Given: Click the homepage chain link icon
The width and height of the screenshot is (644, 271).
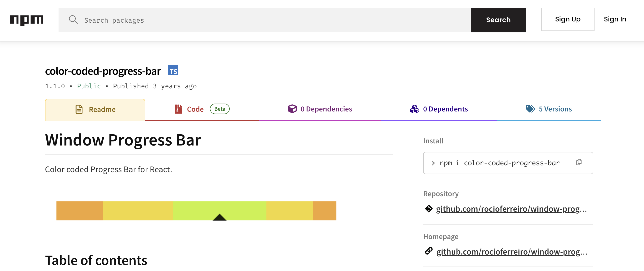Looking at the screenshot, I should (x=428, y=251).
